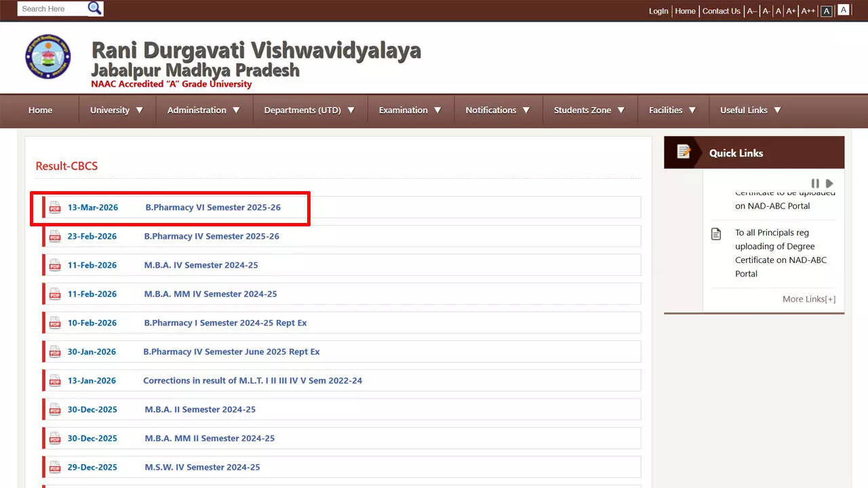The width and height of the screenshot is (868, 488).
Task: Open More Links[+] in Quick Links
Action: pyautogui.click(x=808, y=299)
